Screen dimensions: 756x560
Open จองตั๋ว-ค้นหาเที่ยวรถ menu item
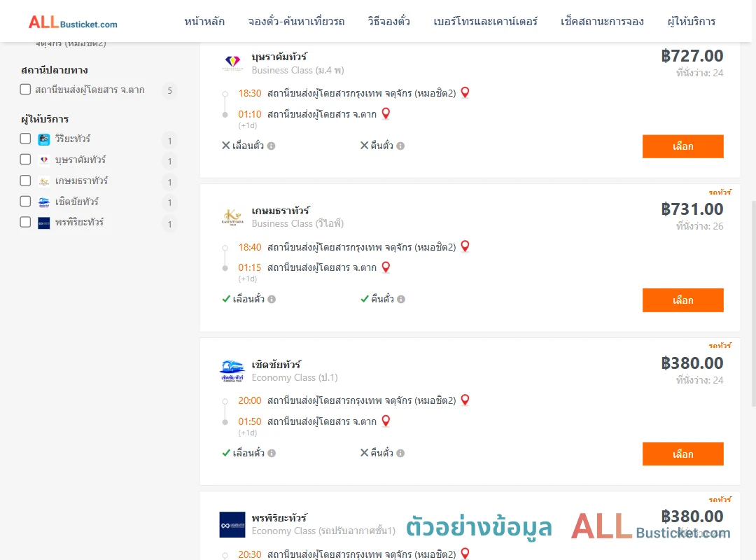point(296,22)
